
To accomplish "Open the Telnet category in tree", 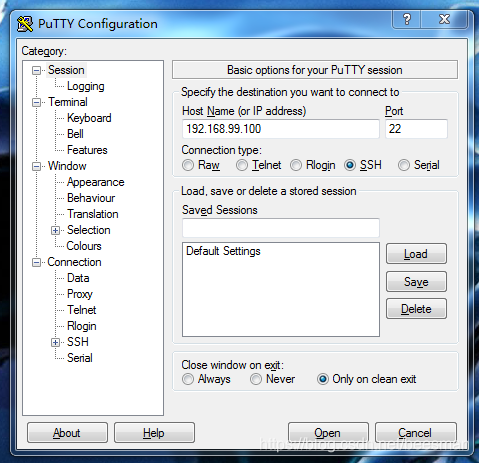I will tap(82, 310).
